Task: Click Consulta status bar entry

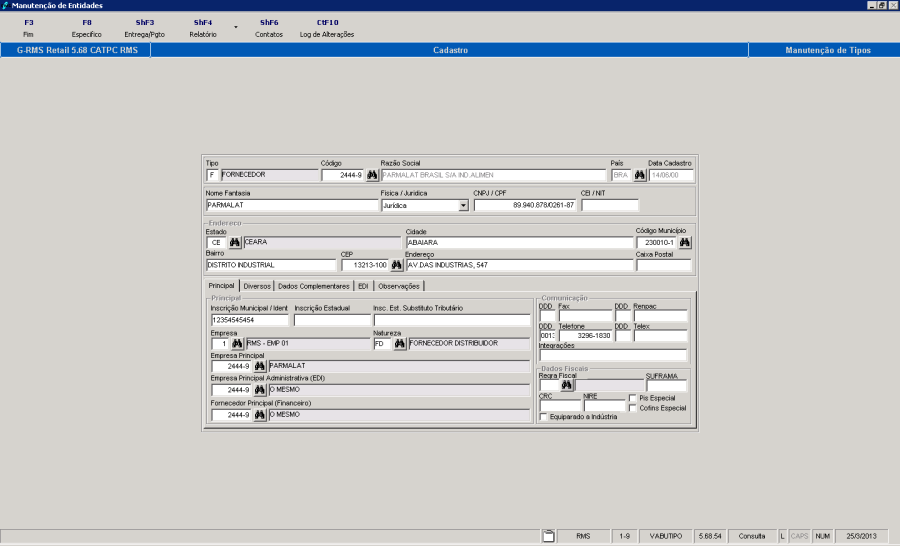Action: coord(752,536)
